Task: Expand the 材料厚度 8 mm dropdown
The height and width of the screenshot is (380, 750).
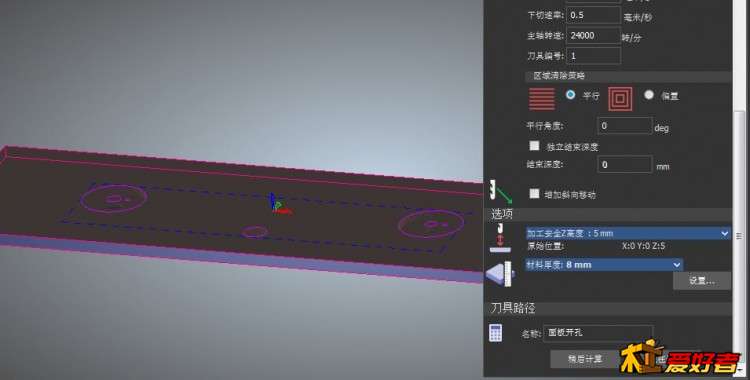Action: coord(604,265)
